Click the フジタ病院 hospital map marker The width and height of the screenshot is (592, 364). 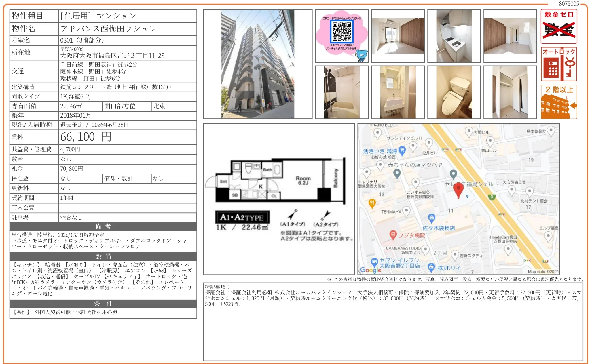(x=393, y=235)
